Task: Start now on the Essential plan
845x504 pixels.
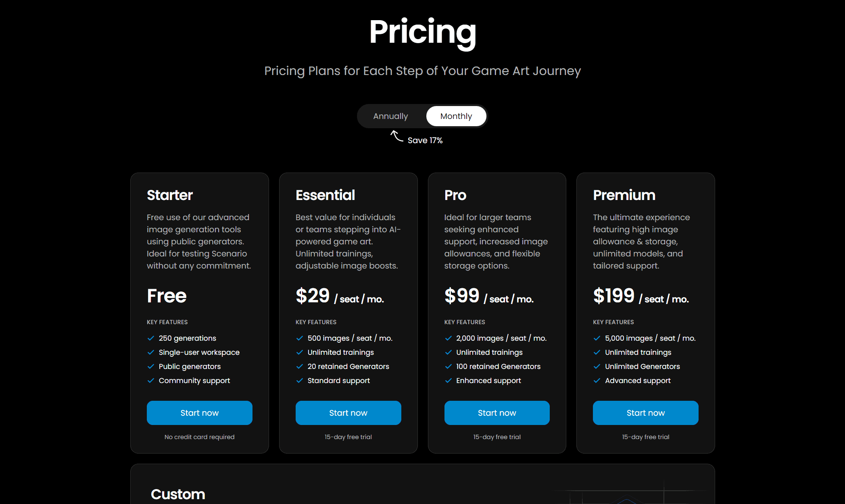Action: [348, 413]
